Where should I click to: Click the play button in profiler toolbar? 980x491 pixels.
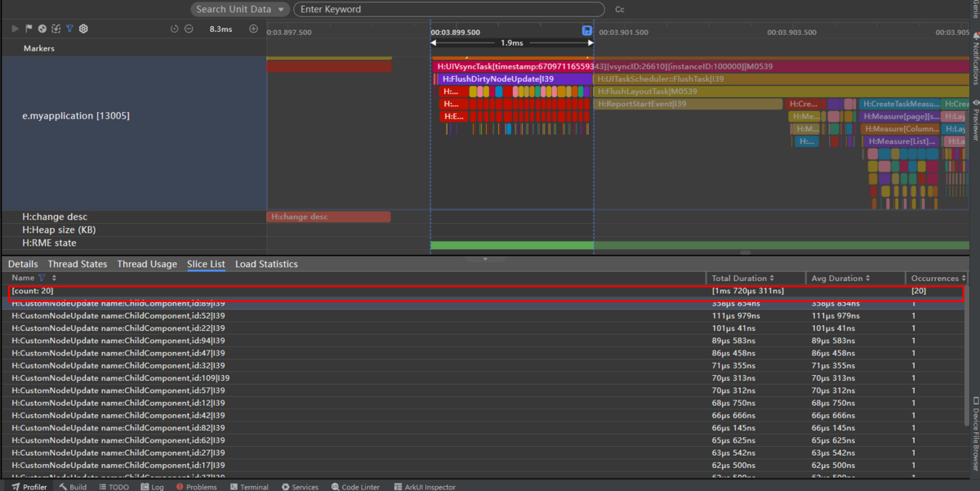pos(15,29)
